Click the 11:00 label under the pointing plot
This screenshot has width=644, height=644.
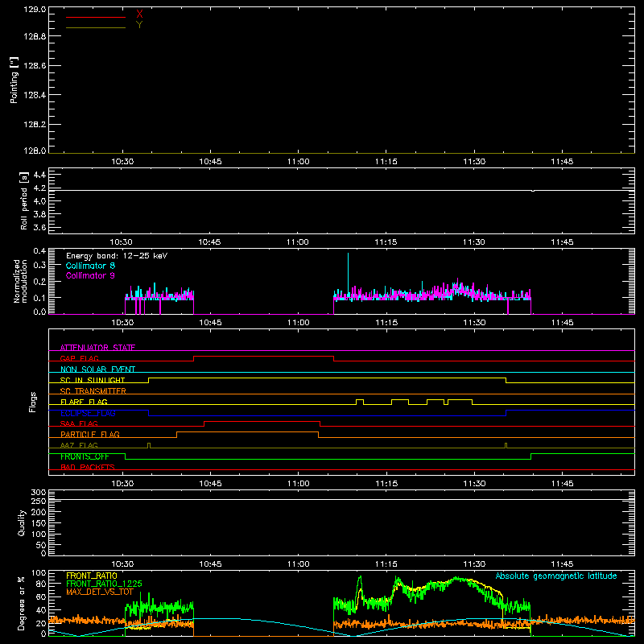click(298, 162)
